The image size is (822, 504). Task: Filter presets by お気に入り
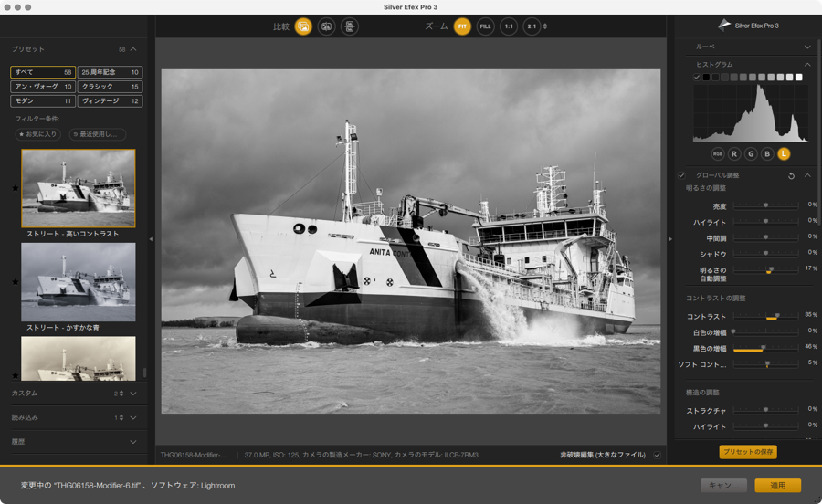click(x=37, y=134)
